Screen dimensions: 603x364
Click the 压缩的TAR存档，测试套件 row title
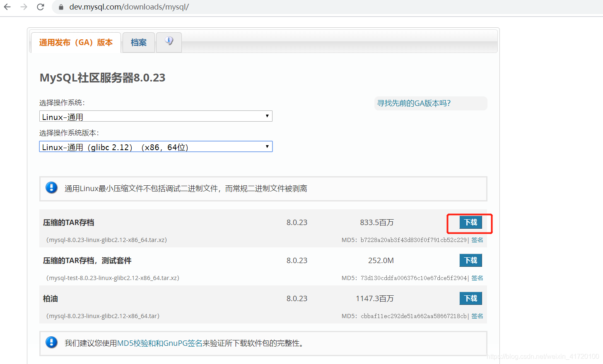point(87,261)
